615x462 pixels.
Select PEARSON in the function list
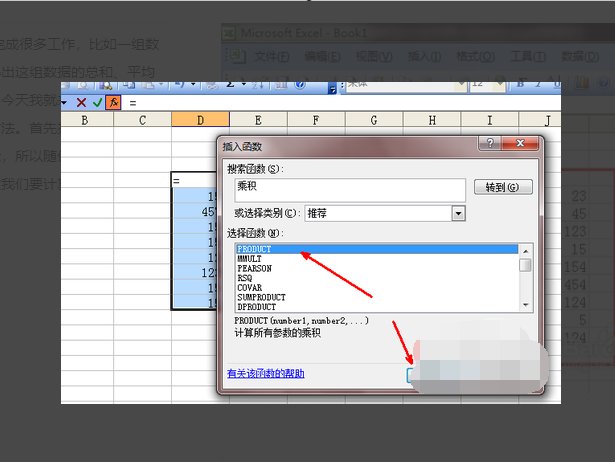click(254, 268)
